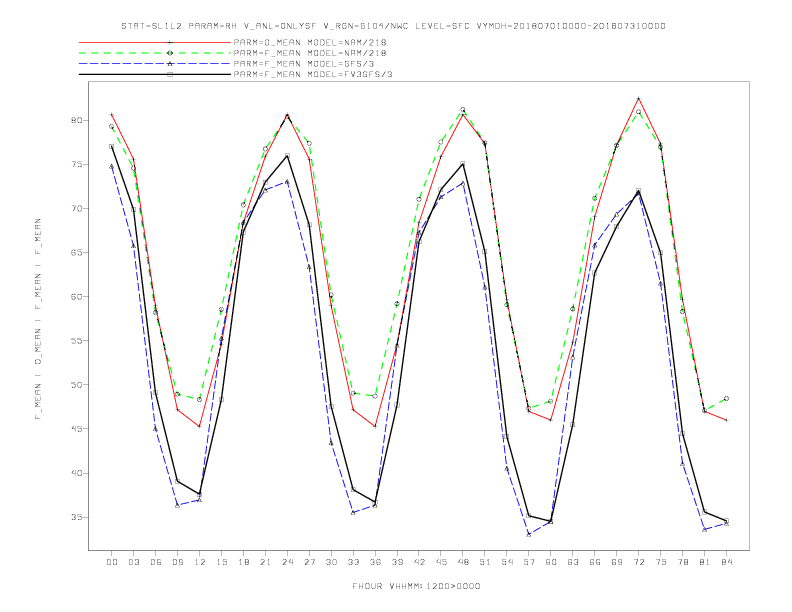Viewport: 792px width, 612px height.
Task: Click x-axis tick label 48
Action: [463, 562]
